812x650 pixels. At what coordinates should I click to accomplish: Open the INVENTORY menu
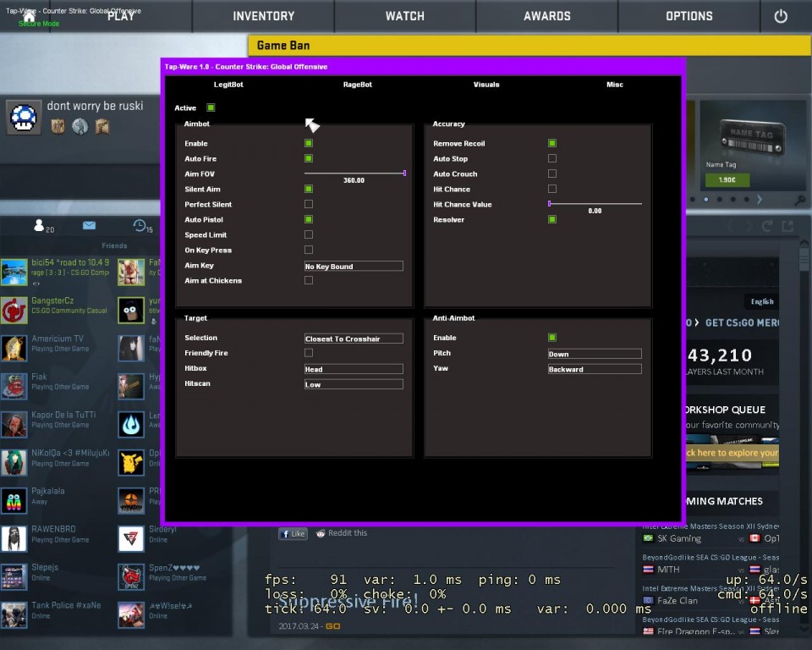(264, 16)
